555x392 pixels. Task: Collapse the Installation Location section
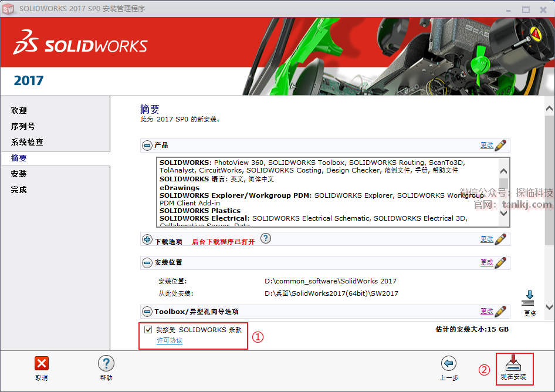tap(147, 263)
